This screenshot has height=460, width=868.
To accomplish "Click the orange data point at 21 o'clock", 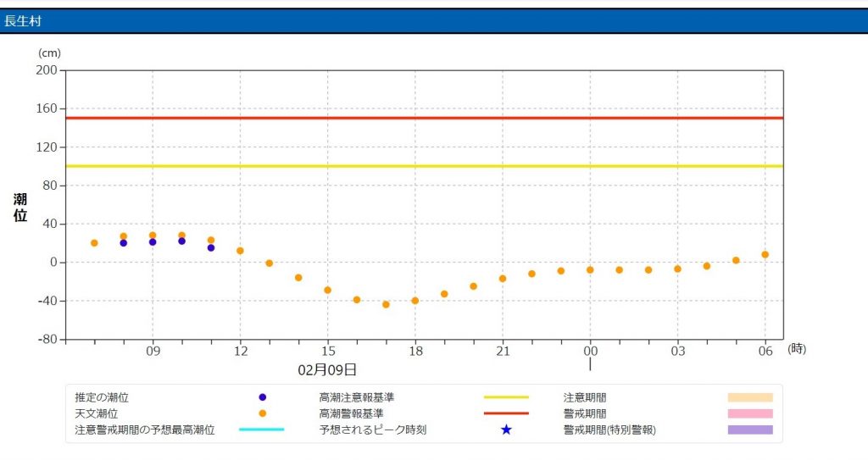I will [x=503, y=279].
